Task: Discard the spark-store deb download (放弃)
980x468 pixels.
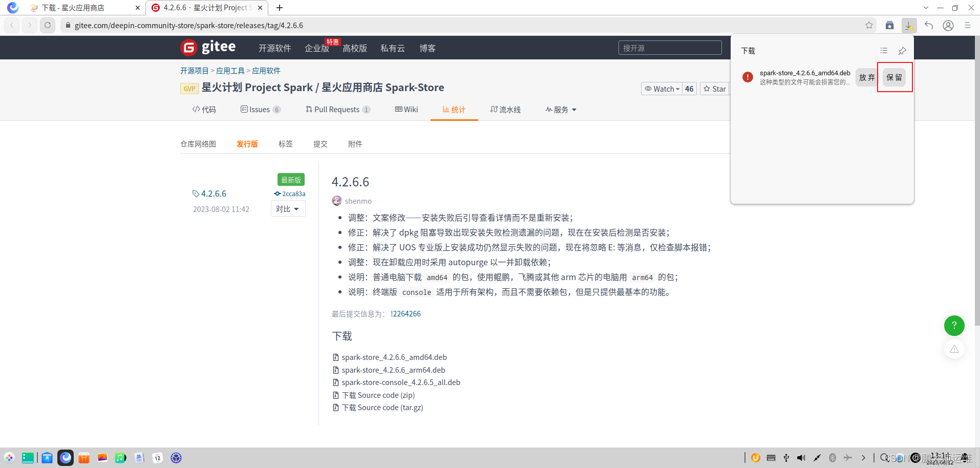Action: point(866,77)
